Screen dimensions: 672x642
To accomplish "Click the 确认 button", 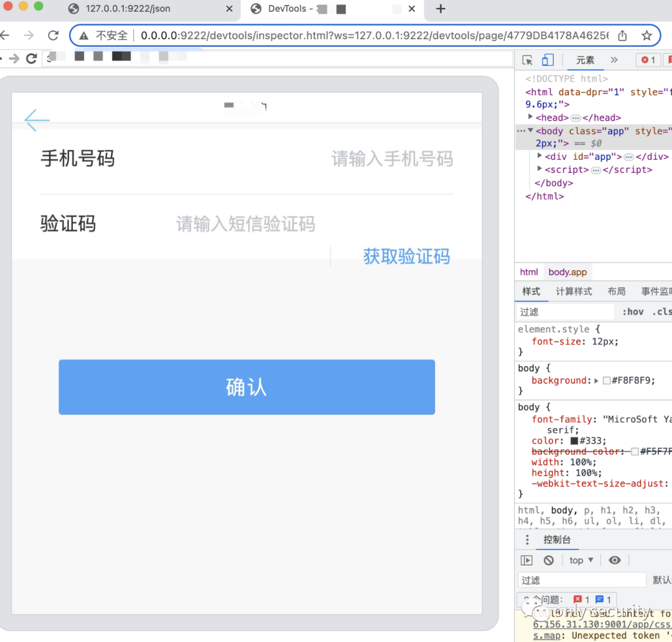I will click(247, 387).
